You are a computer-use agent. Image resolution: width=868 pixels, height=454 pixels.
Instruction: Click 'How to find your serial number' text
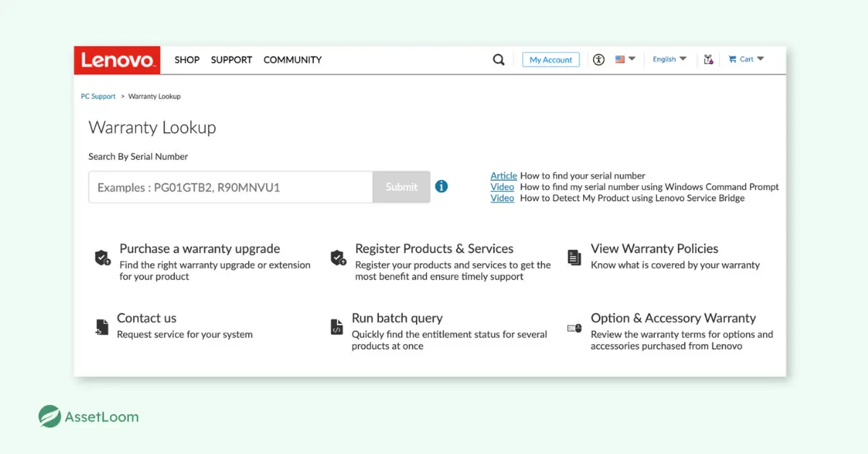click(x=582, y=176)
